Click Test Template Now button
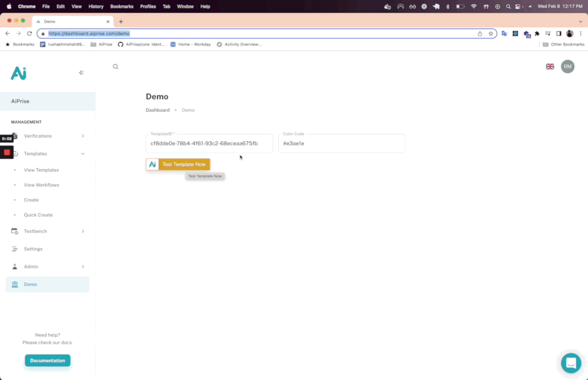The width and height of the screenshot is (588, 380). point(178,164)
